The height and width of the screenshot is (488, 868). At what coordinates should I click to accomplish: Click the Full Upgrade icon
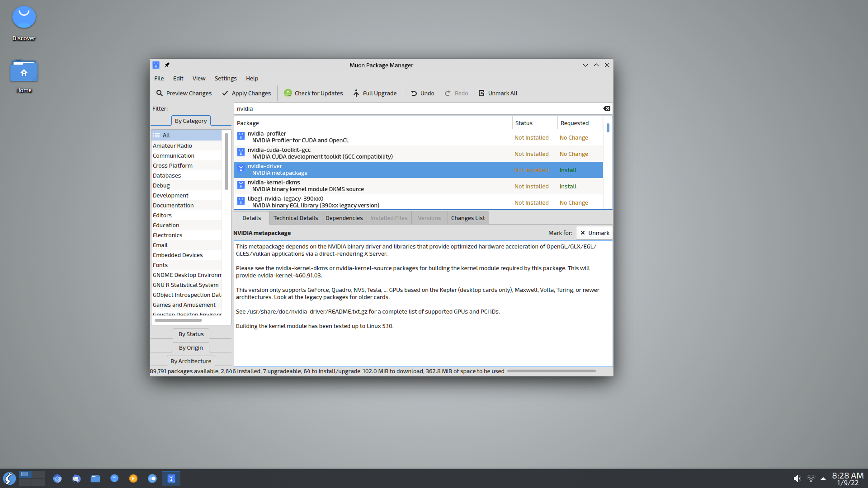click(356, 93)
